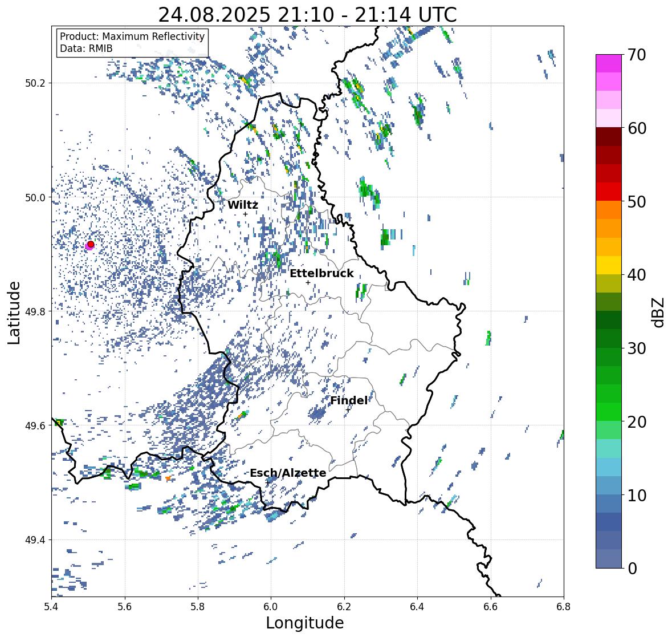Click the Findel city label
Image resolution: width=672 pixels, height=637 pixels.
349,400
